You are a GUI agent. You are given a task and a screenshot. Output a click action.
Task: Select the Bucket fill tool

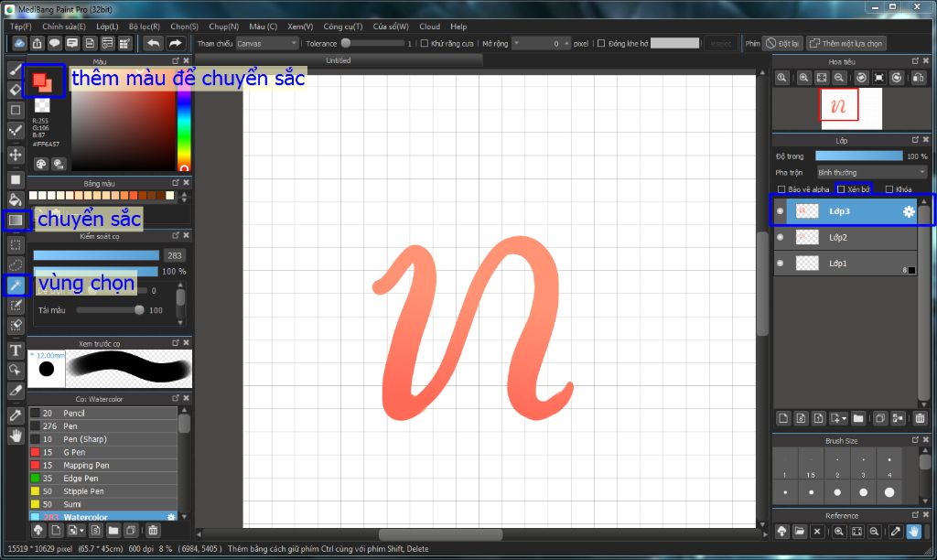pyautogui.click(x=16, y=199)
